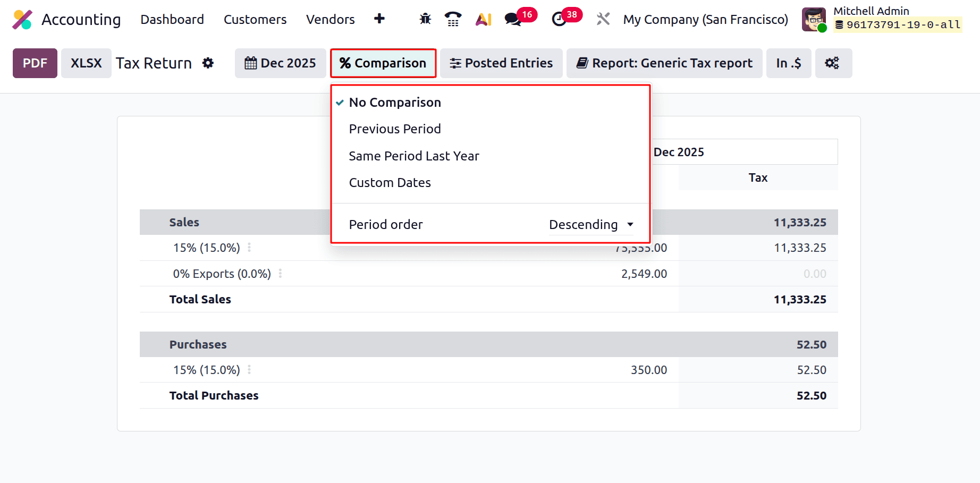This screenshot has height=483, width=980.
Task: Export the report as PDF
Action: [x=35, y=63]
